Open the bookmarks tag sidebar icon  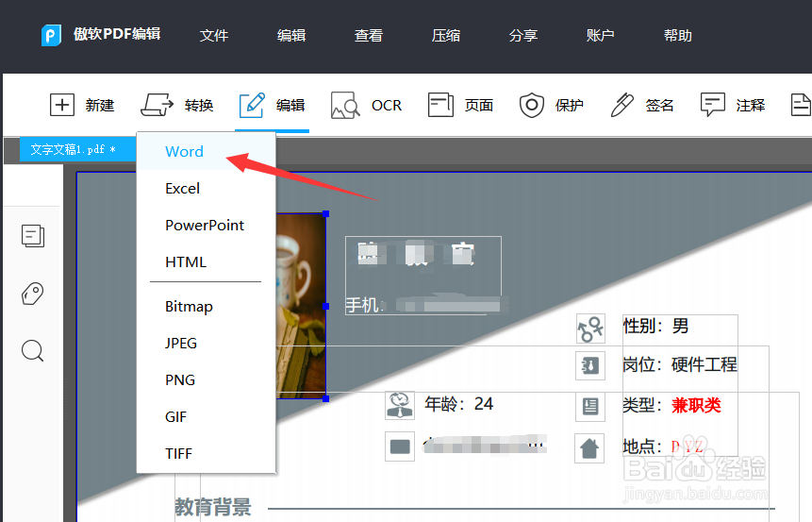pyautogui.click(x=33, y=294)
